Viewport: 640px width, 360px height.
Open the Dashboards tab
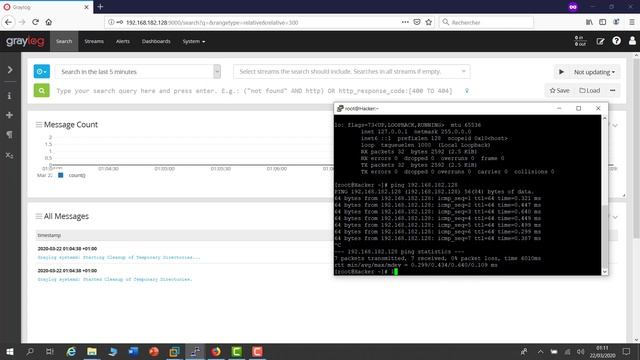coord(156,41)
